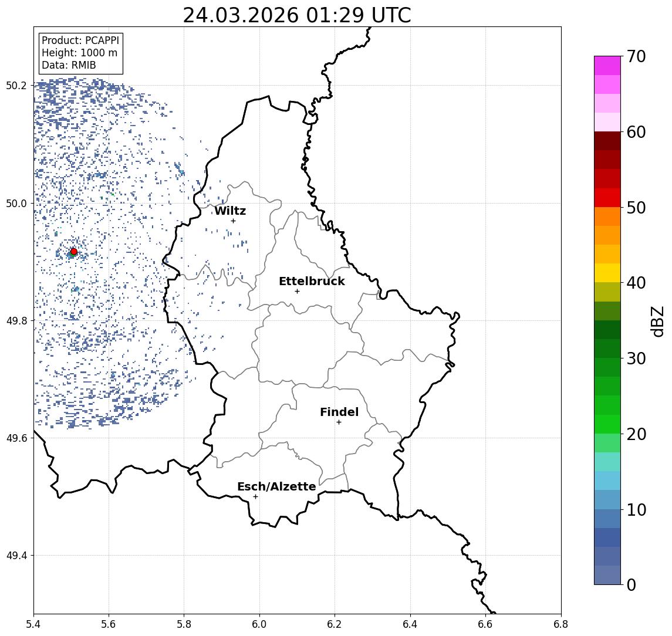Viewport: 672px width, 636px height.
Task: Click the colorbar tick label 50
Action: pyautogui.click(x=636, y=208)
